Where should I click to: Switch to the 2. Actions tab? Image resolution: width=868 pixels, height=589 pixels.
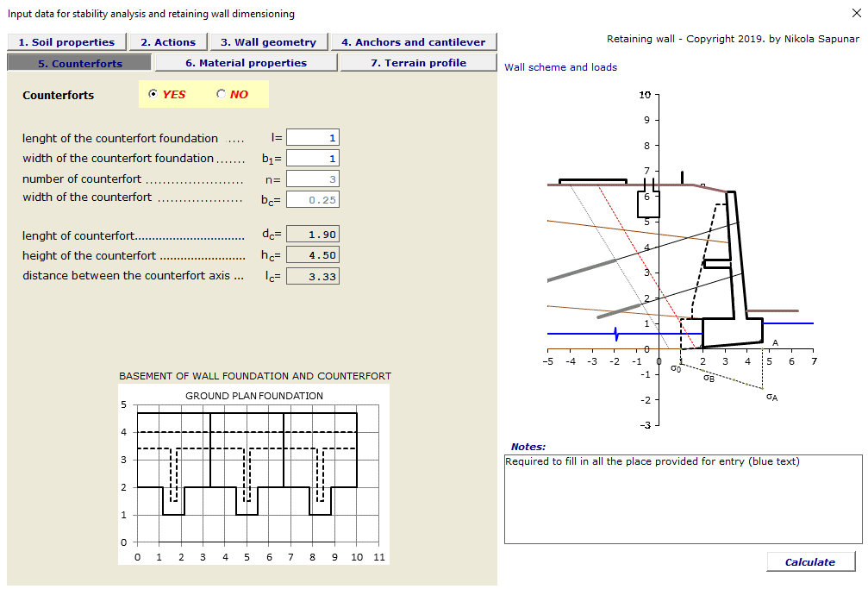click(168, 42)
